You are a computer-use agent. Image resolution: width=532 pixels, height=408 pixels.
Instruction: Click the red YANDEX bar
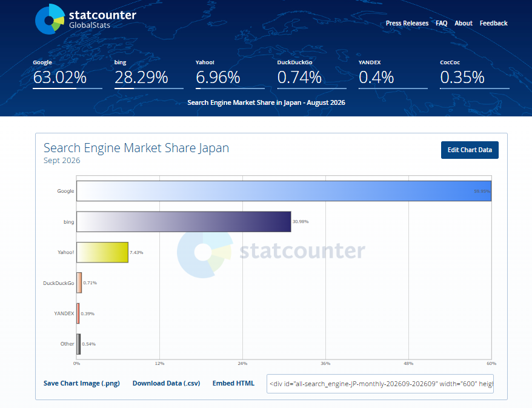pyautogui.click(x=78, y=313)
